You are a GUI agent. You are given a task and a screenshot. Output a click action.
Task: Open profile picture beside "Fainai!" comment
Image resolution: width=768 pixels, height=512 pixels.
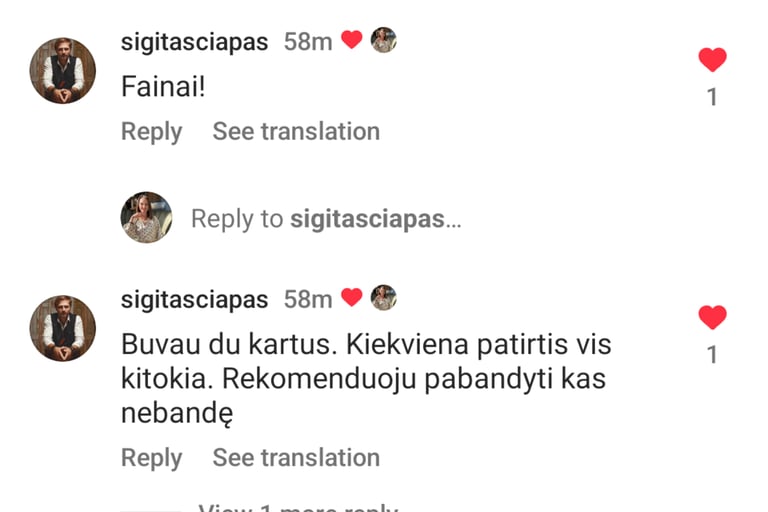coord(63,71)
